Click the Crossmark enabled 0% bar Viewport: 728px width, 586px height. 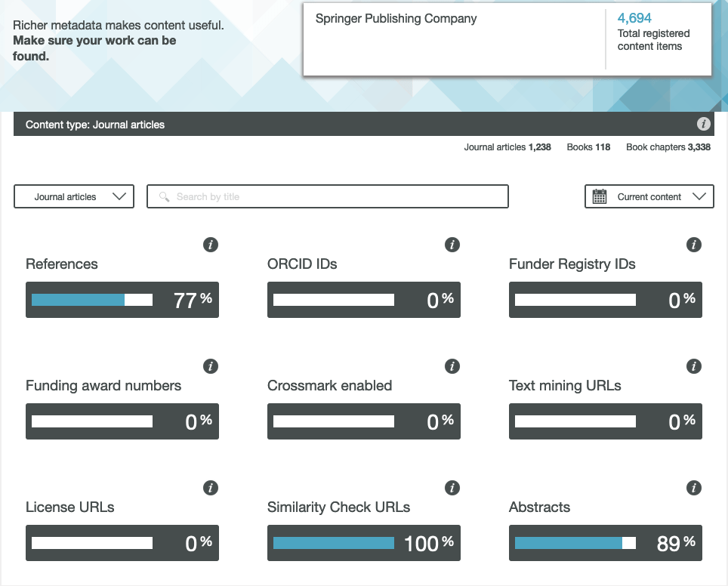coord(364,421)
